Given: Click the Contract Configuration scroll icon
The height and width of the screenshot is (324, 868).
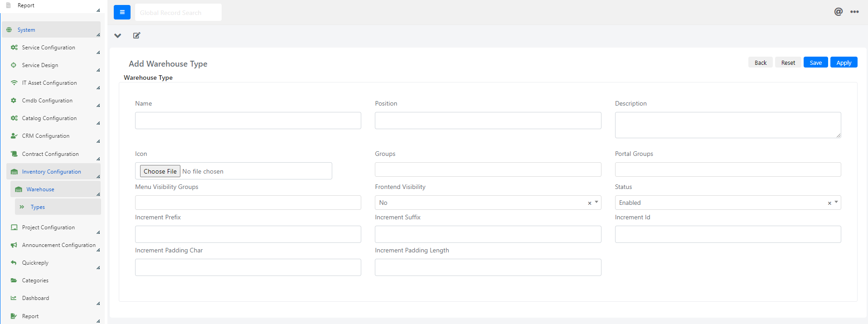Looking at the screenshot, I should point(14,154).
